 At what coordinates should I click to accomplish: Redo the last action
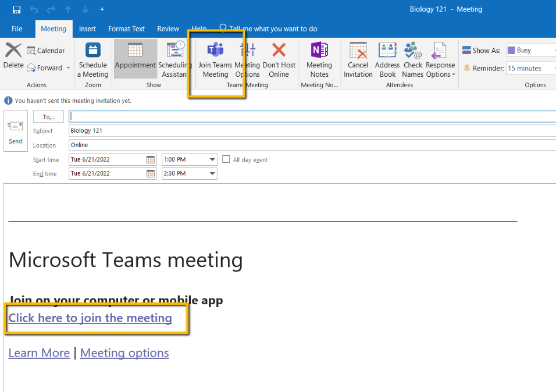(x=51, y=9)
